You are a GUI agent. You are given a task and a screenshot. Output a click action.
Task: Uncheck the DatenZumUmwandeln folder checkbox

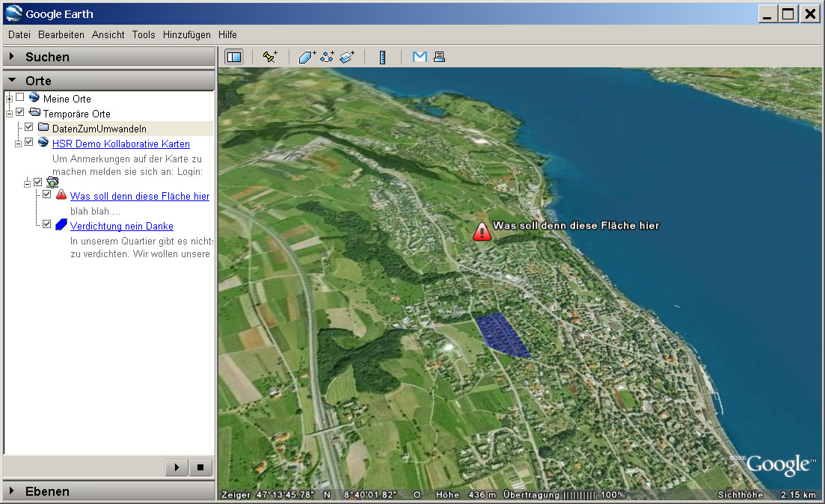29,128
